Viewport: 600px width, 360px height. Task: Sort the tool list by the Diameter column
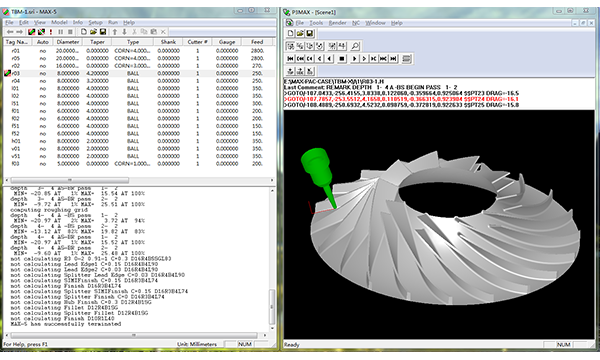[68, 42]
